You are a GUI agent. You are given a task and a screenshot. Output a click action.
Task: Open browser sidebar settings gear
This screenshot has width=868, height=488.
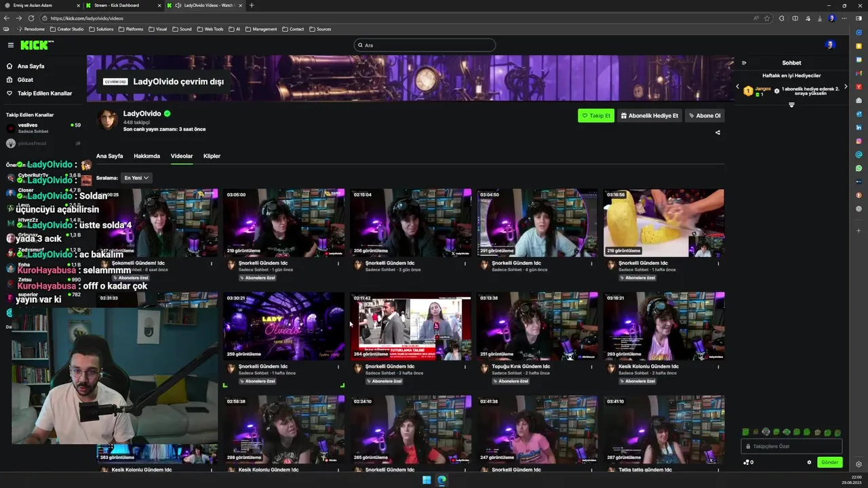pos(859,464)
